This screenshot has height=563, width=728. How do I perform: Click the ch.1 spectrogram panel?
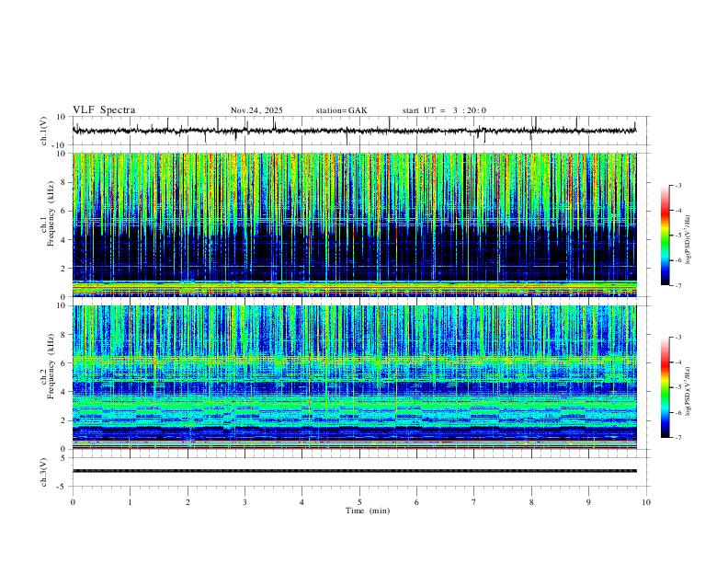(355, 224)
